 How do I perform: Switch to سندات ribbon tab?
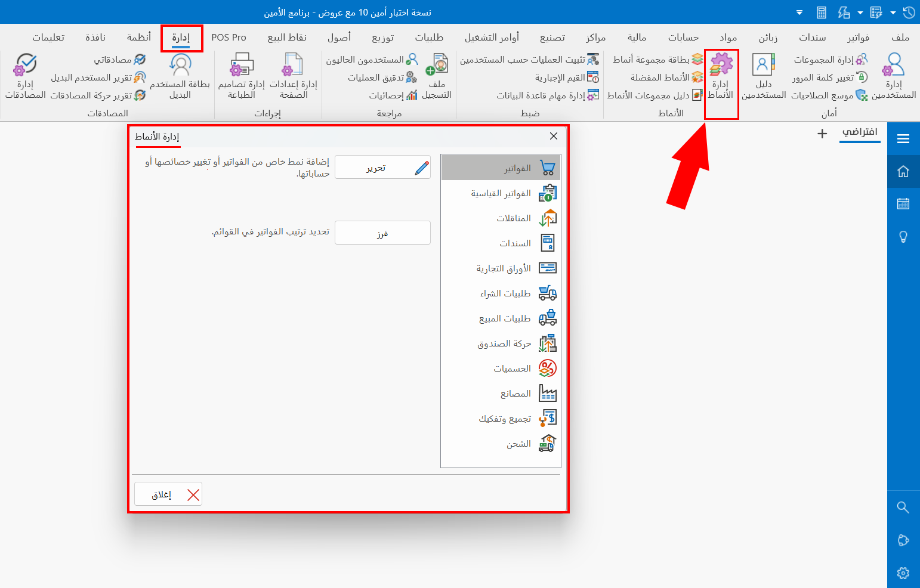pos(813,38)
